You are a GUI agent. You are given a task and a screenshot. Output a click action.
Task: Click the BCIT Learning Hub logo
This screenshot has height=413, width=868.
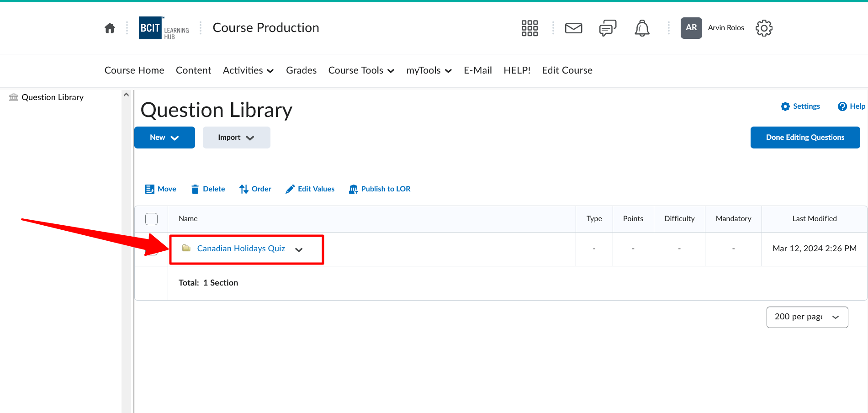point(164,28)
